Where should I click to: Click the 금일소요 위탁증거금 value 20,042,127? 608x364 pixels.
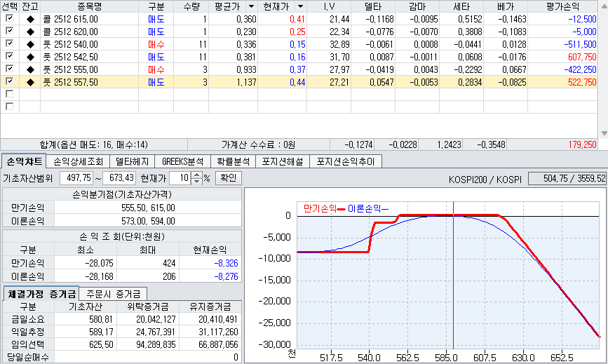click(x=156, y=319)
